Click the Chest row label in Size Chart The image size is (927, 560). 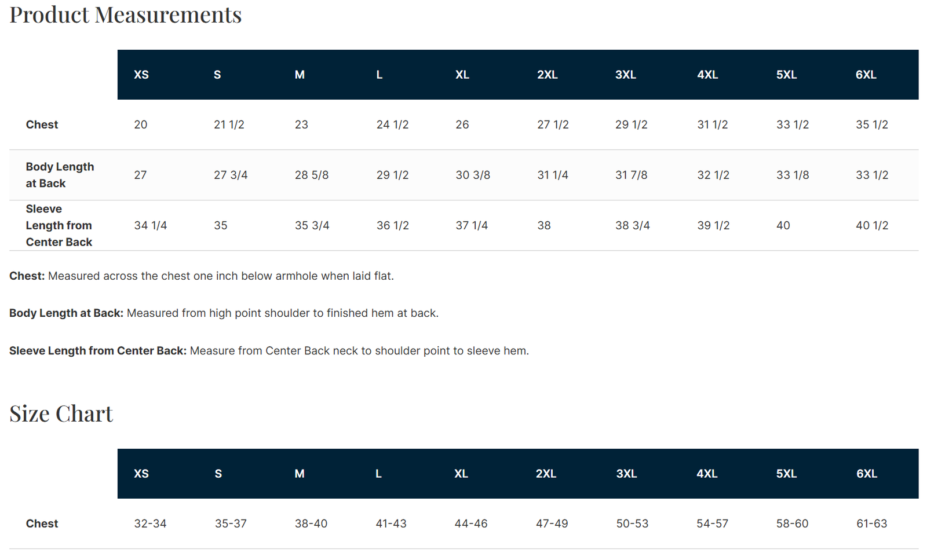point(42,524)
